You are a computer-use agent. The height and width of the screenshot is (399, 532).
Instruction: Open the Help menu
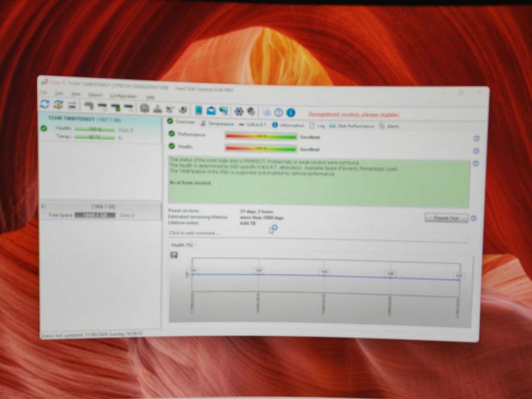(x=150, y=97)
